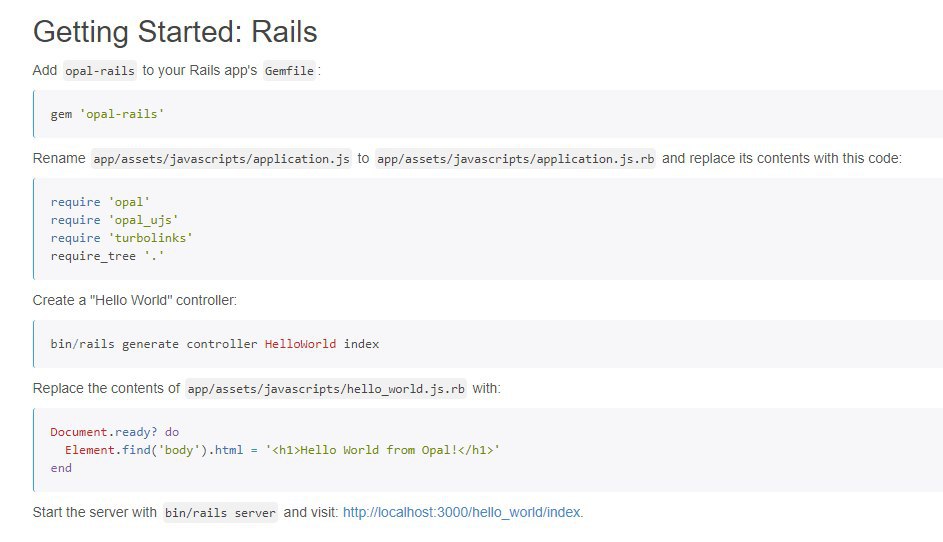943x542 pixels.
Task: Click the require_tree '.' line
Action: pyautogui.click(x=107, y=256)
